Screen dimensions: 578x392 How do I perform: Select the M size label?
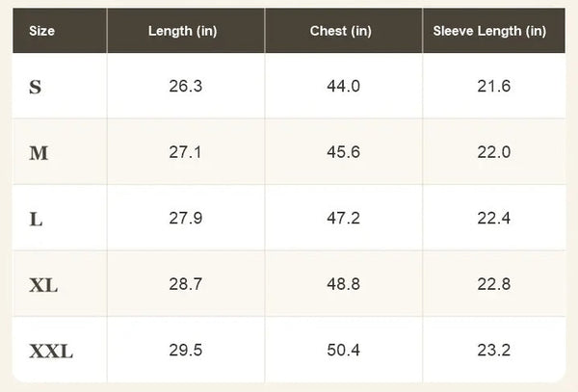tap(39, 153)
